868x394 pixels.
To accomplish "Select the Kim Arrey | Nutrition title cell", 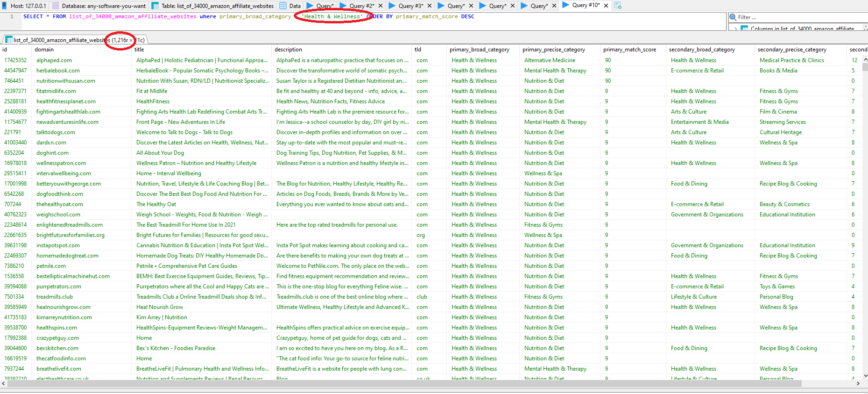I will [201, 317].
